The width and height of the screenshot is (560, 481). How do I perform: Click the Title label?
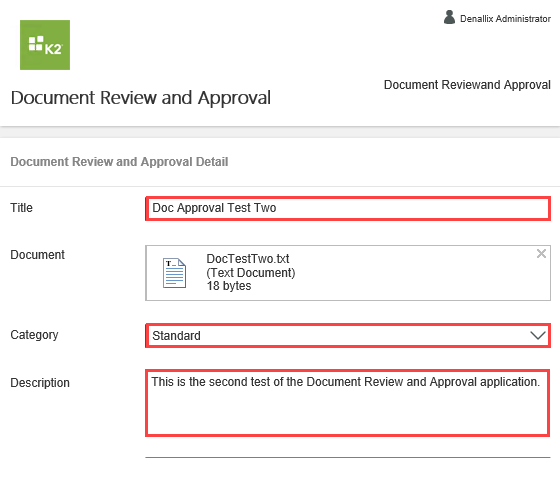[21, 207]
